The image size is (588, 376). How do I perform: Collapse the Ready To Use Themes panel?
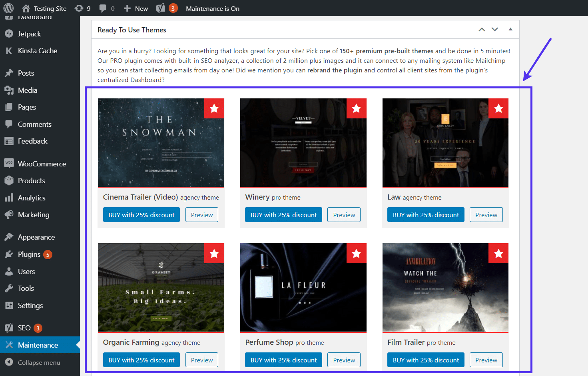(510, 29)
